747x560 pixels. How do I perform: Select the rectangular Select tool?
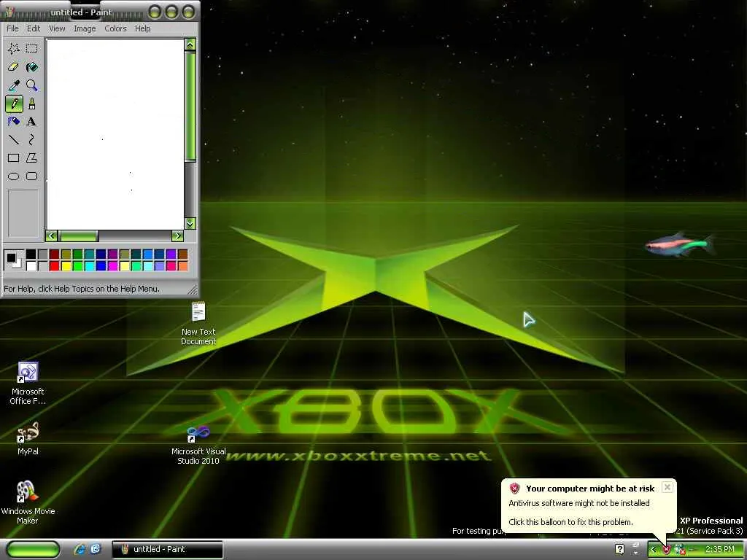coord(32,48)
